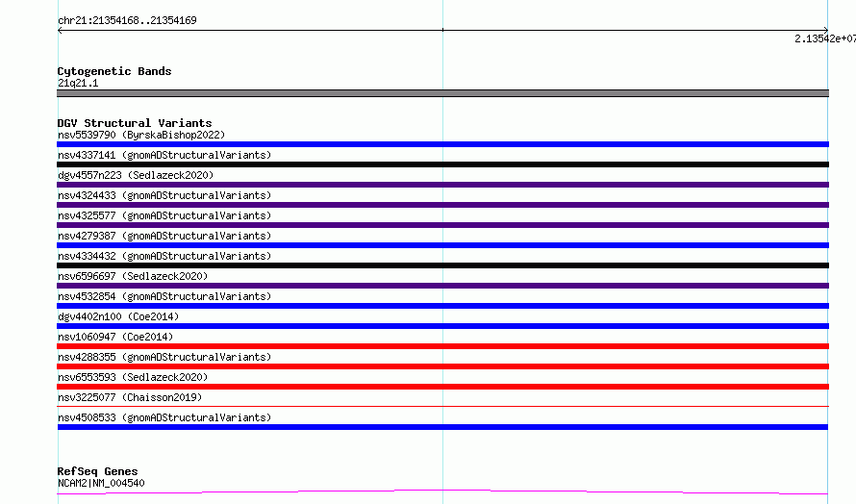This screenshot has height=504, width=856.
Task: Click the 2.13542e+07 ruler coordinate label
Action: click(825, 38)
